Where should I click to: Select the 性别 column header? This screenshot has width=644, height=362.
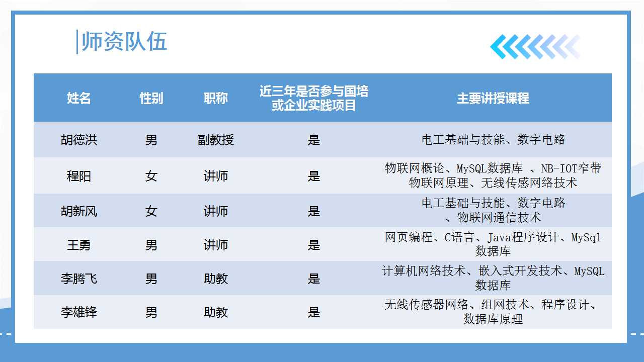(x=151, y=99)
